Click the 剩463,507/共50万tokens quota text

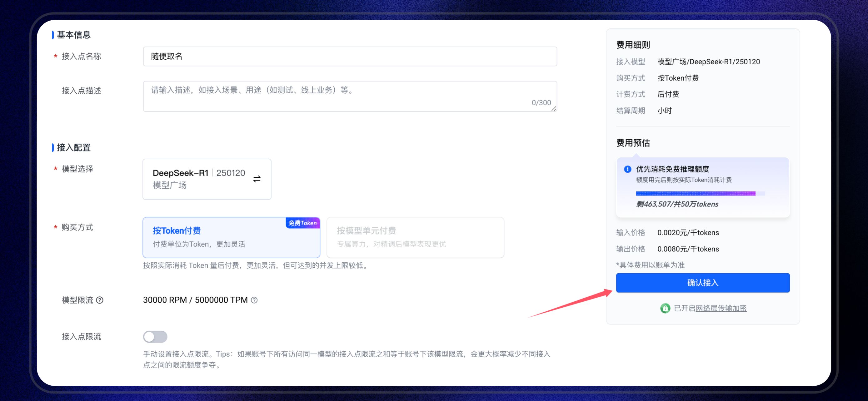click(x=677, y=204)
